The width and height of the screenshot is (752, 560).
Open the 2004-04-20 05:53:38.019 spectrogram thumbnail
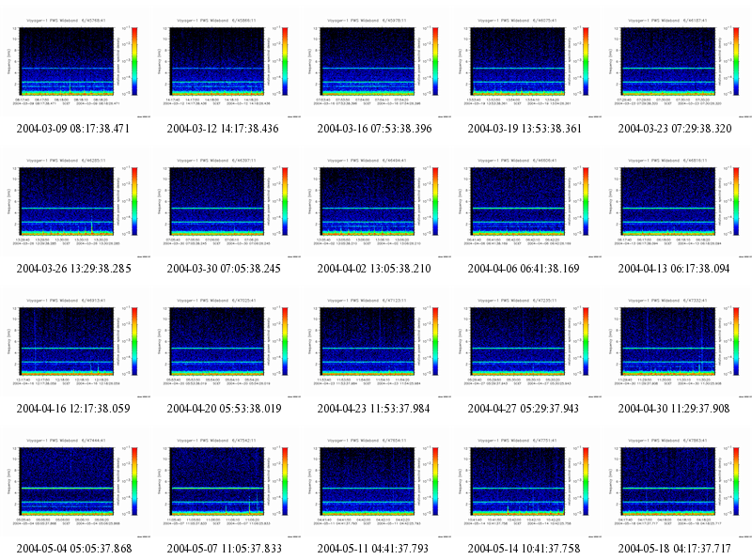[x=226, y=345]
